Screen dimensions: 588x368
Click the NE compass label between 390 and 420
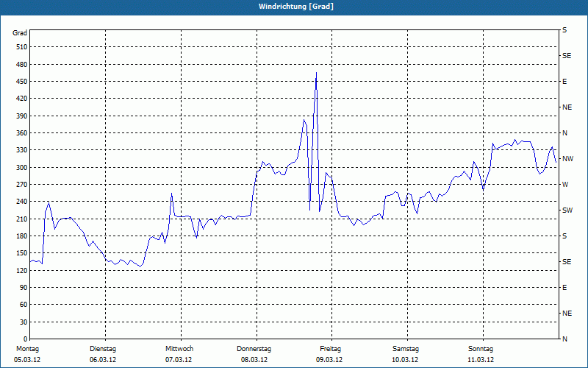[567, 107]
